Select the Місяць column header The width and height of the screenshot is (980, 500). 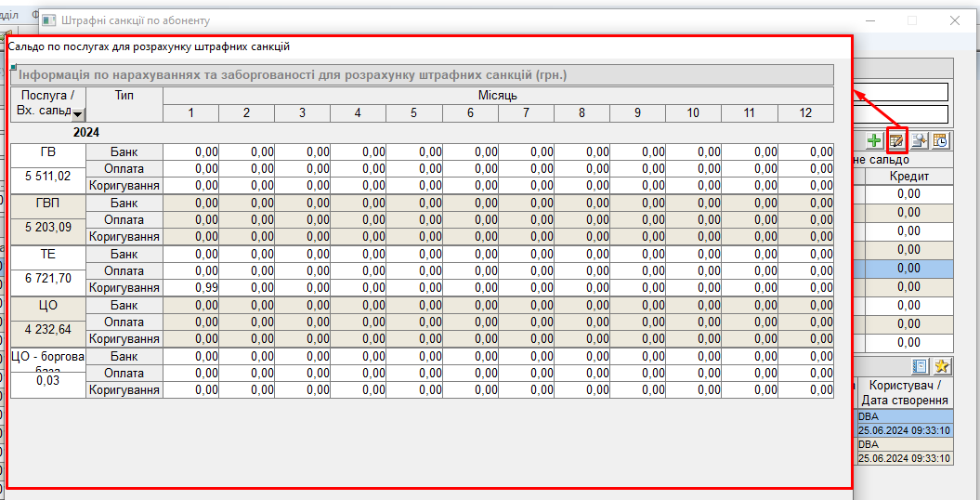point(498,95)
